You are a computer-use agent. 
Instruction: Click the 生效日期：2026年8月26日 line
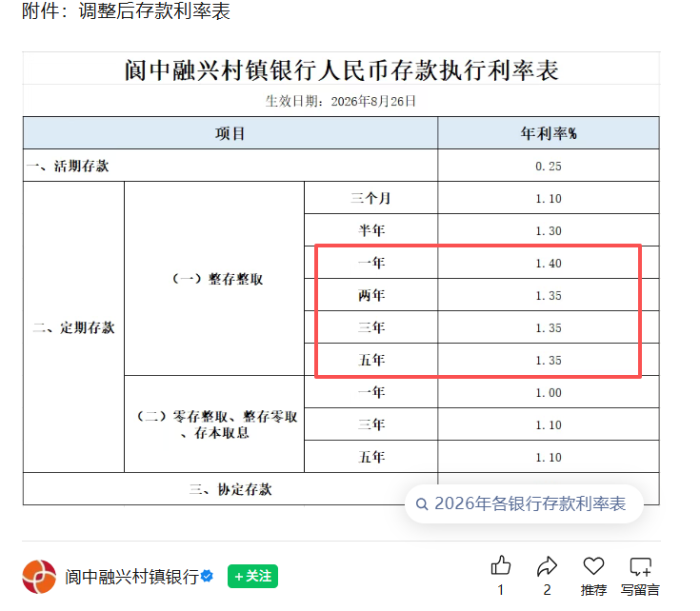341,101
